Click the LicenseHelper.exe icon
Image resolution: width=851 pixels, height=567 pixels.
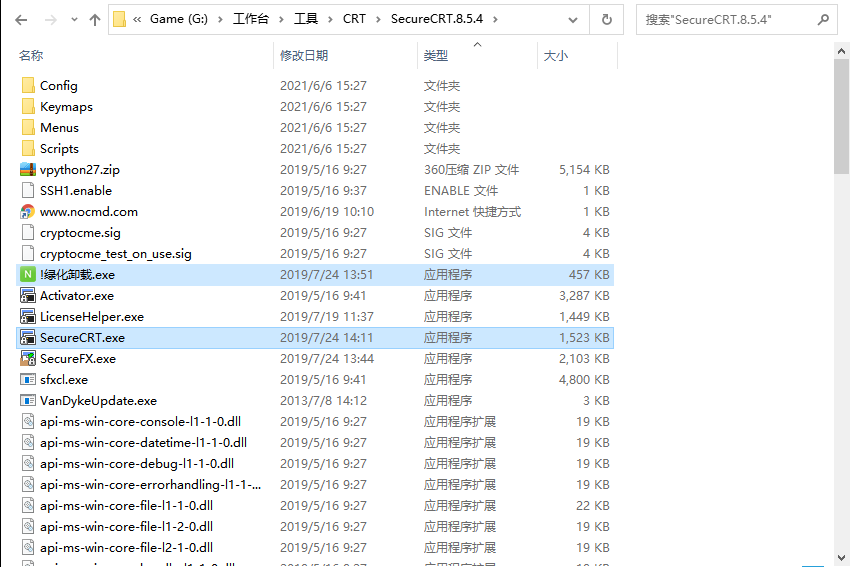[x=28, y=317]
